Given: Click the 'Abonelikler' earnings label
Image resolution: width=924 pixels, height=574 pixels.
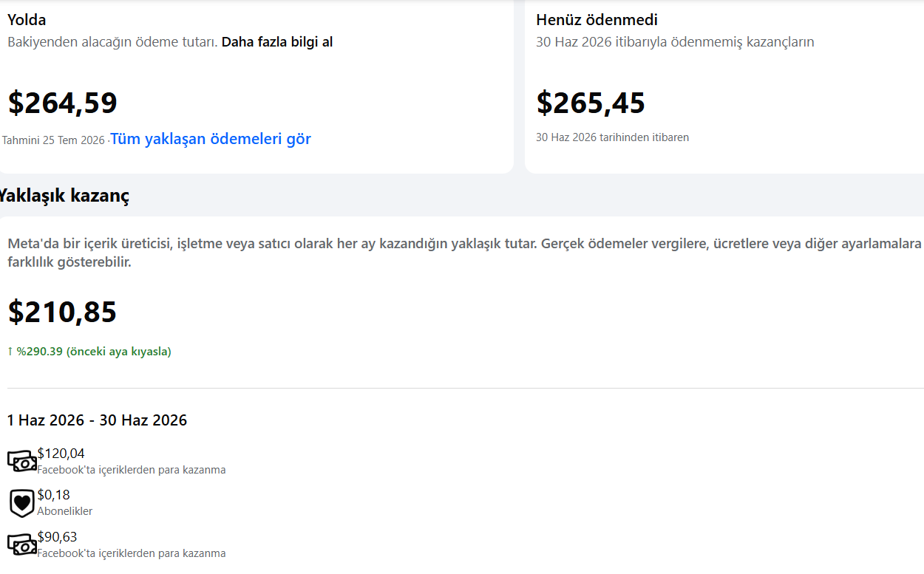Looking at the screenshot, I should pyautogui.click(x=65, y=511).
